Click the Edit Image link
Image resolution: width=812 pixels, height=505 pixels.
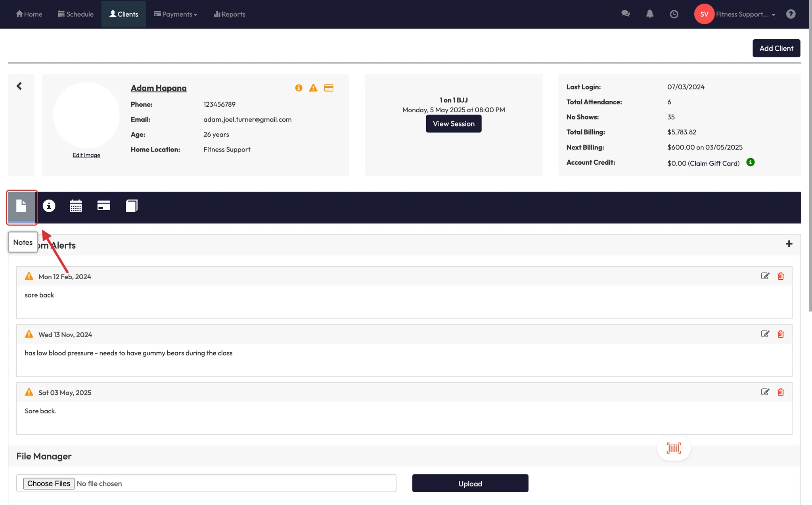pyautogui.click(x=86, y=155)
